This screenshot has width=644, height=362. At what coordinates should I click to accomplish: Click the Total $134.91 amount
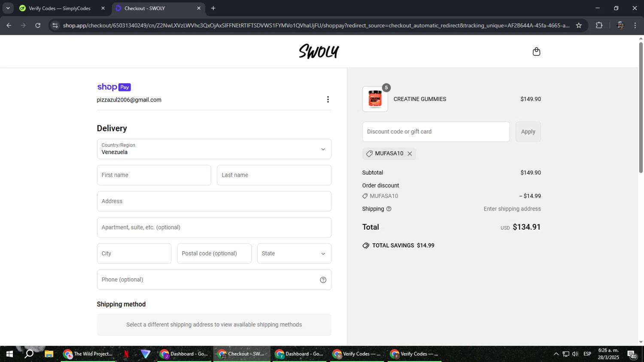[527, 227]
